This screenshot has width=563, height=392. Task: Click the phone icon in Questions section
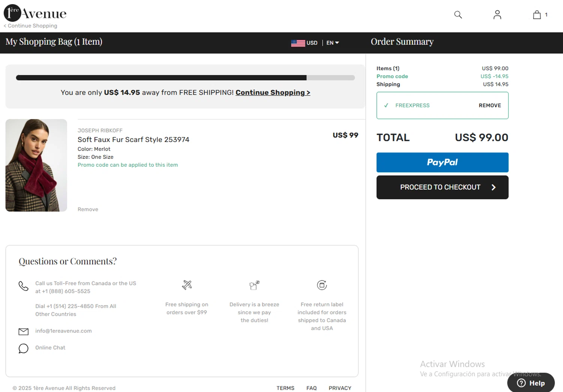point(23,286)
